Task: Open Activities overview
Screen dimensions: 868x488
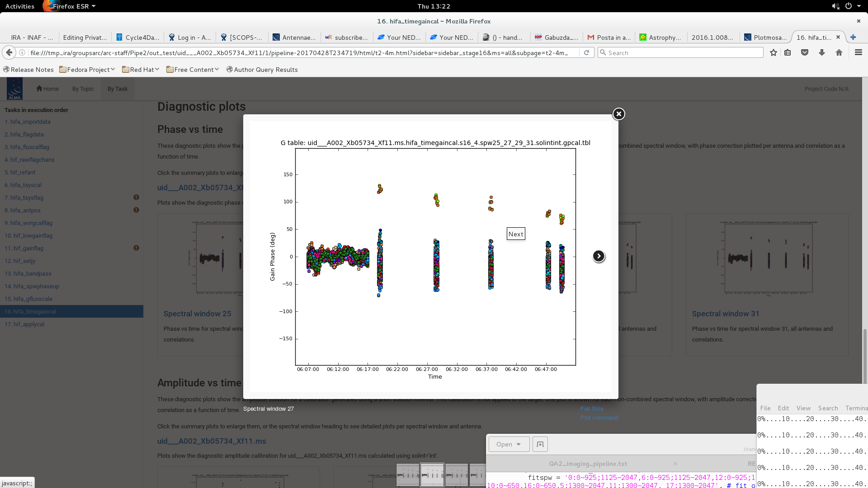Action: coord(20,6)
